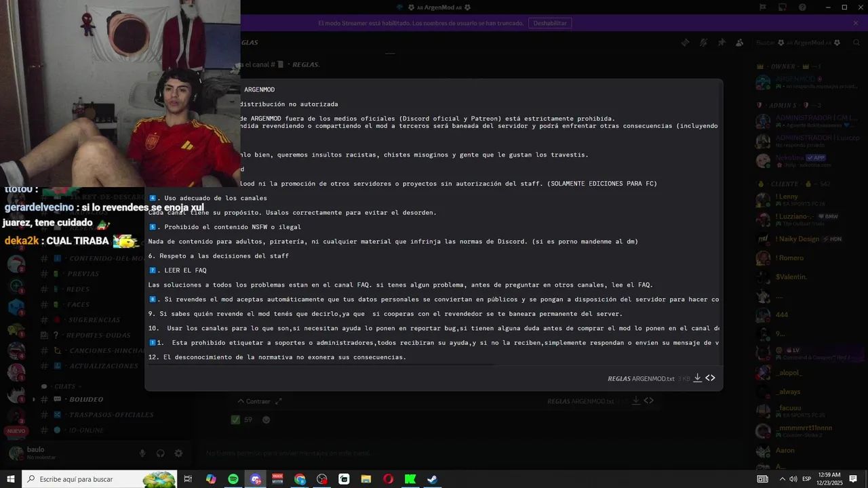868x488 pixels.
Task: Open member _mmmmrrt11nnnn profile
Action: point(807,430)
